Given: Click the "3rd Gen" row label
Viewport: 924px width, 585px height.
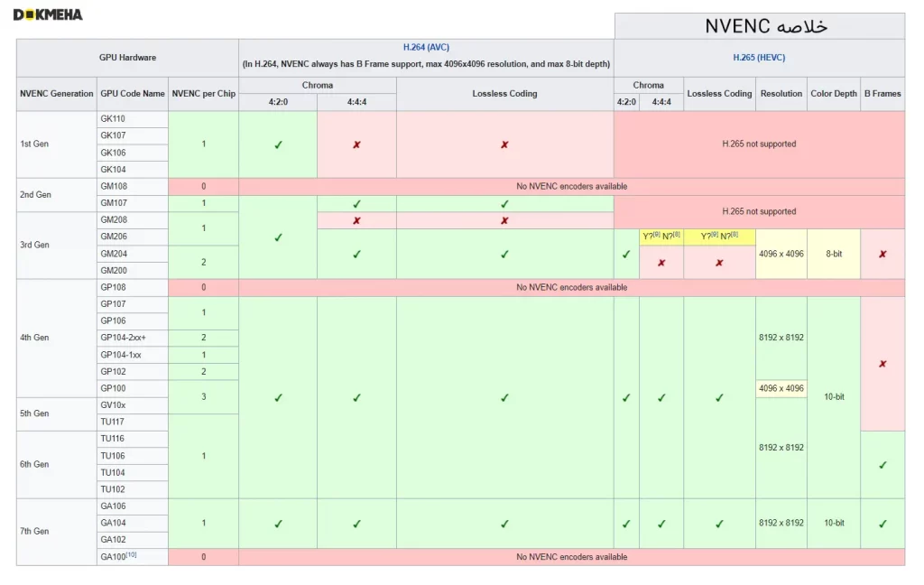Looking at the screenshot, I should click(35, 245).
